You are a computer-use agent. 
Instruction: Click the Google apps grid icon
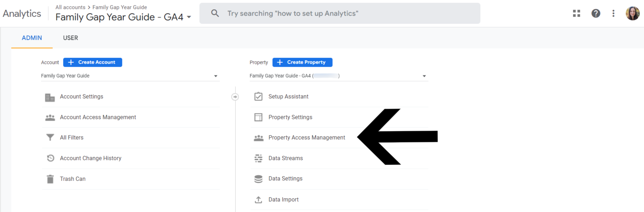coord(576,13)
